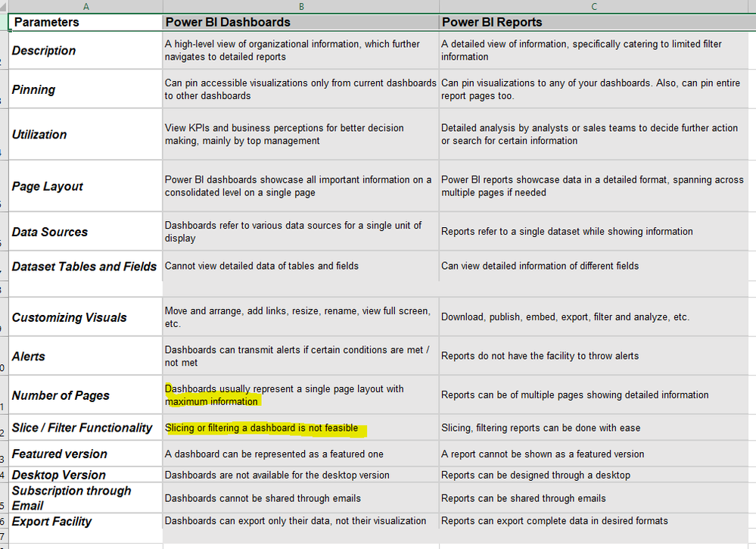Screen dimensions: 756x549
Task: Click highlighted cell 'Dashboards usually represent a single page'
Action: (301, 395)
